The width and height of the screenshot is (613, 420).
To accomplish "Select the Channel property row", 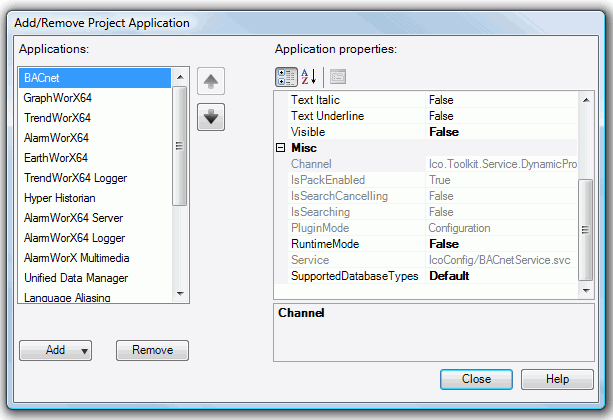I will 433,164.
